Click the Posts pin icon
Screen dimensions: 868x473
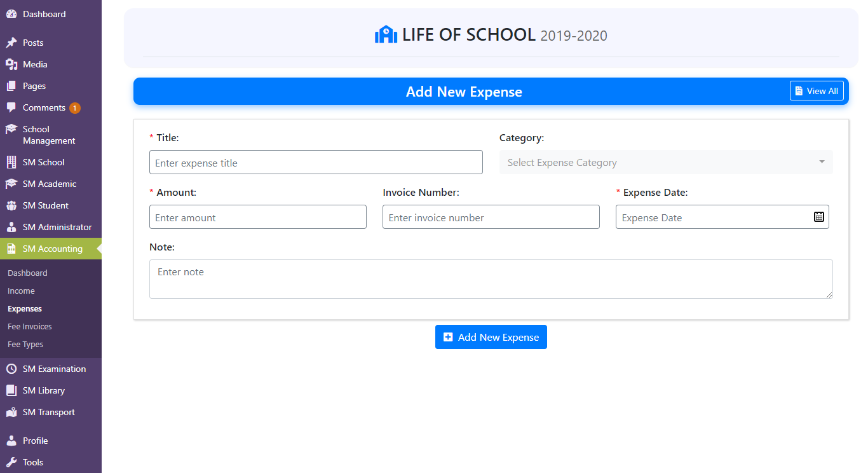(x=11, y=43)
